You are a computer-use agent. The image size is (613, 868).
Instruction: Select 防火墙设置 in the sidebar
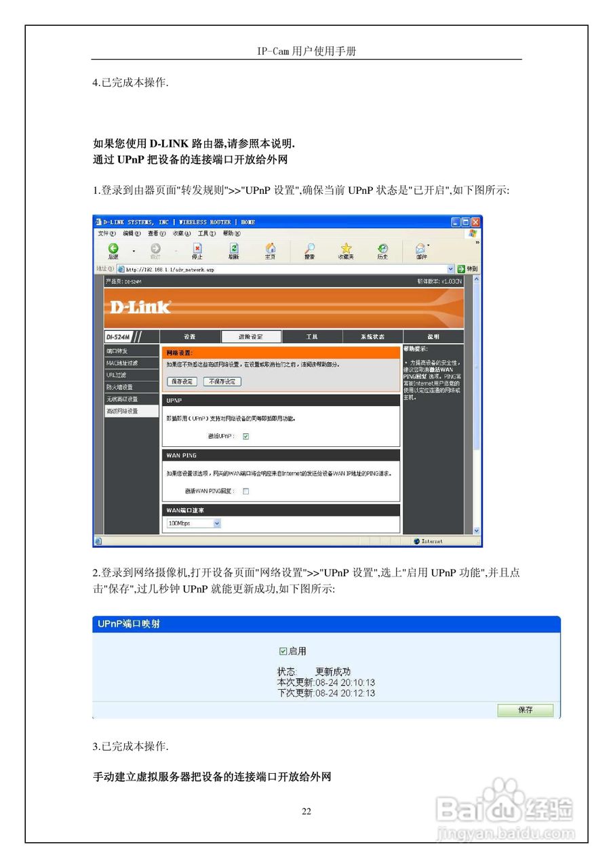click(119, 387)
